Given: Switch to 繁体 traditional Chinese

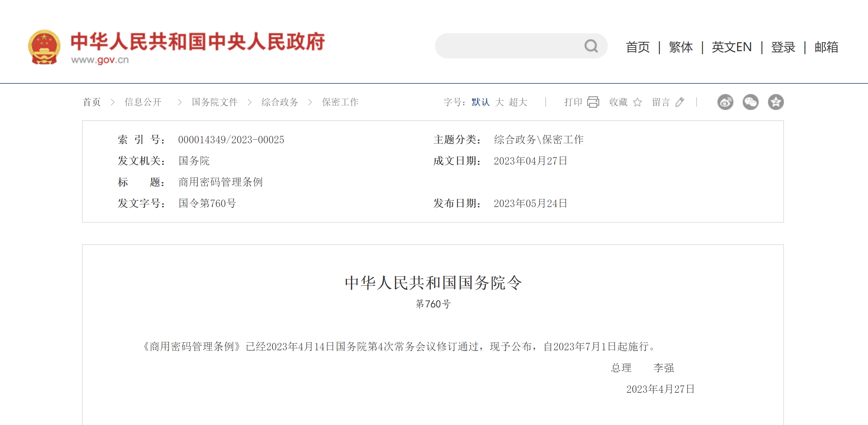Looking at the screenshot, I should (681, 47).
